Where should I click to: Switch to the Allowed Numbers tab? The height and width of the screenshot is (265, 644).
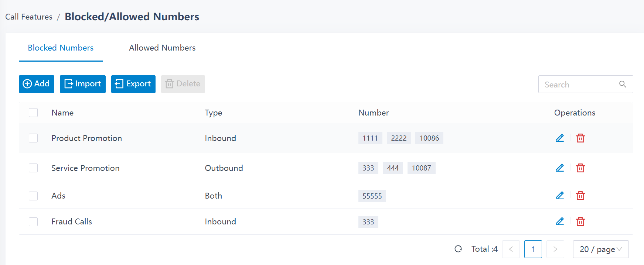coord(162,48)
